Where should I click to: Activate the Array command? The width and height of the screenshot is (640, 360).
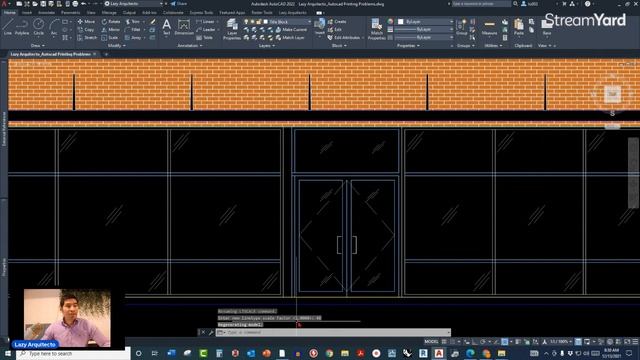[133, 38]
